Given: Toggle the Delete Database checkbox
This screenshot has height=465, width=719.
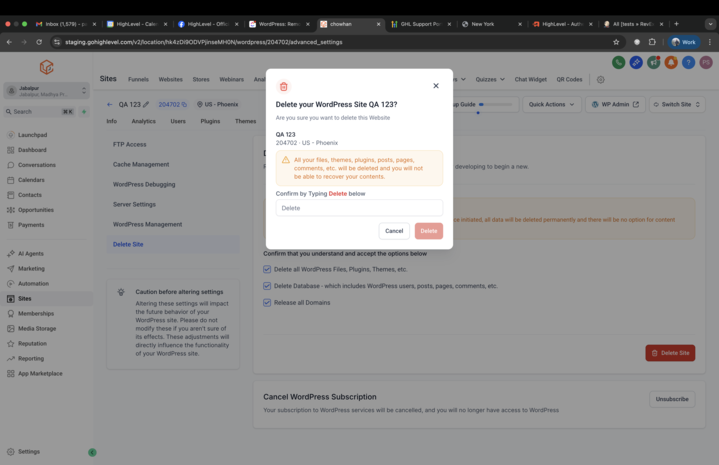Looking at the screenshot, I should (267, 286).
